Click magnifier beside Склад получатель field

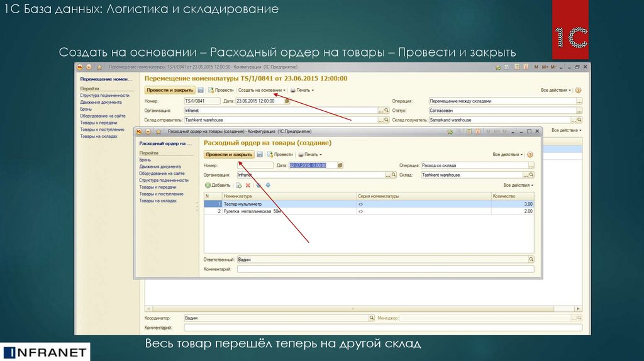(579, 119)
